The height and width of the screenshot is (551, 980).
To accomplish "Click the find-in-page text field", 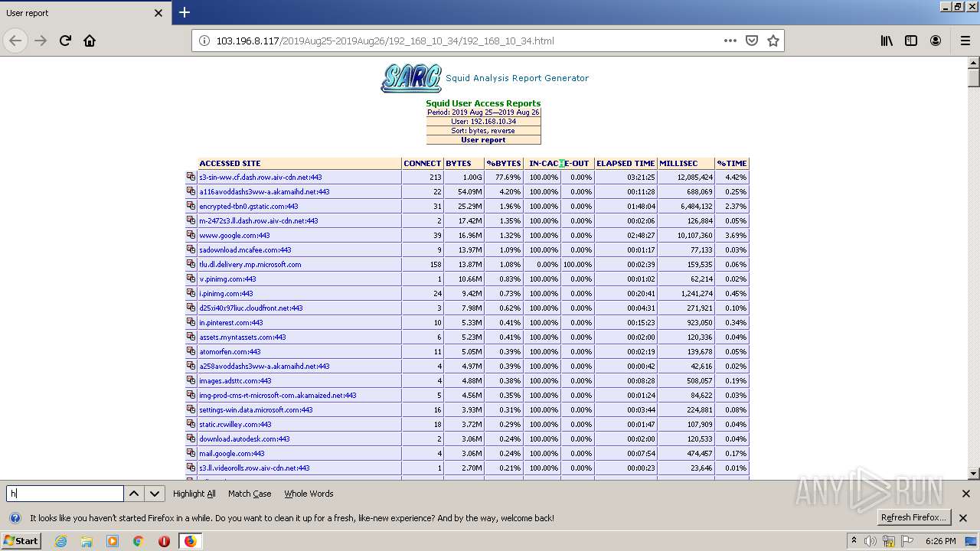I will coord(65,494).
